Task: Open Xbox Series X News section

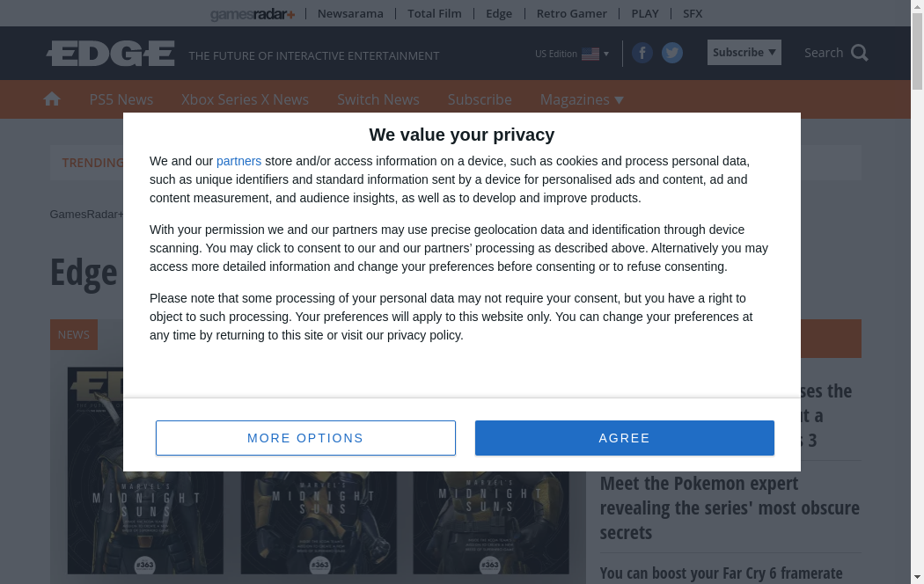Action: coord(245,99)
